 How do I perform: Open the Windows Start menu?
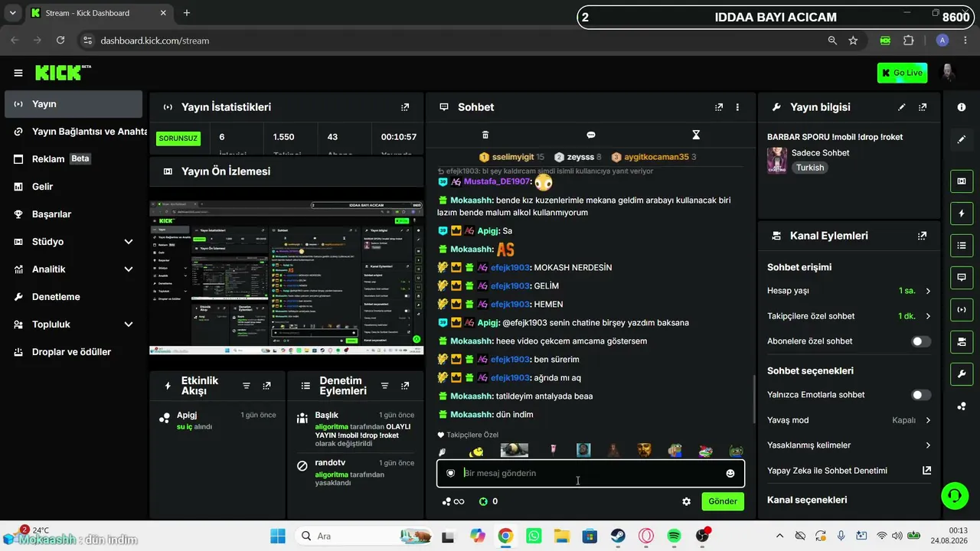coord(277,536)
